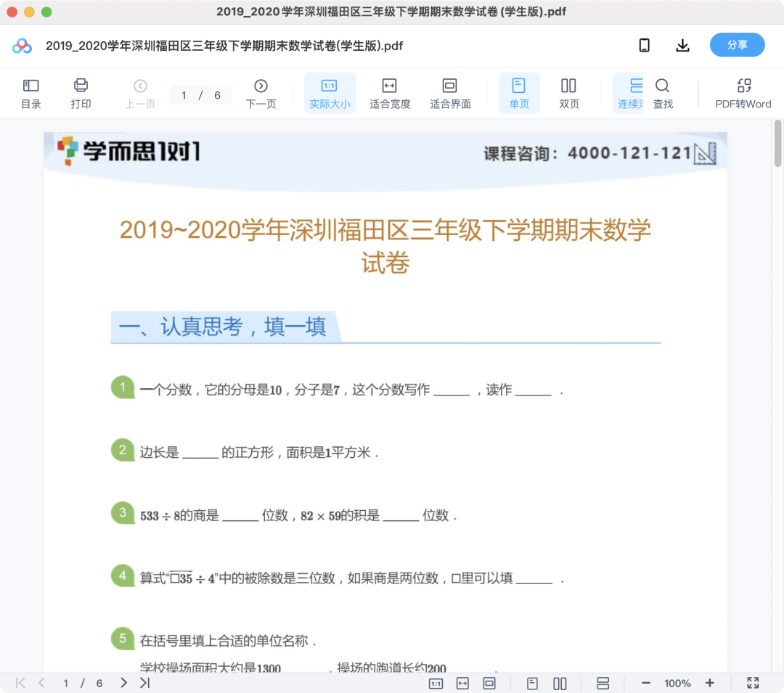784x693 pixels.
Task: Go to previous page with 上一页
Action: tap(141, 94)
